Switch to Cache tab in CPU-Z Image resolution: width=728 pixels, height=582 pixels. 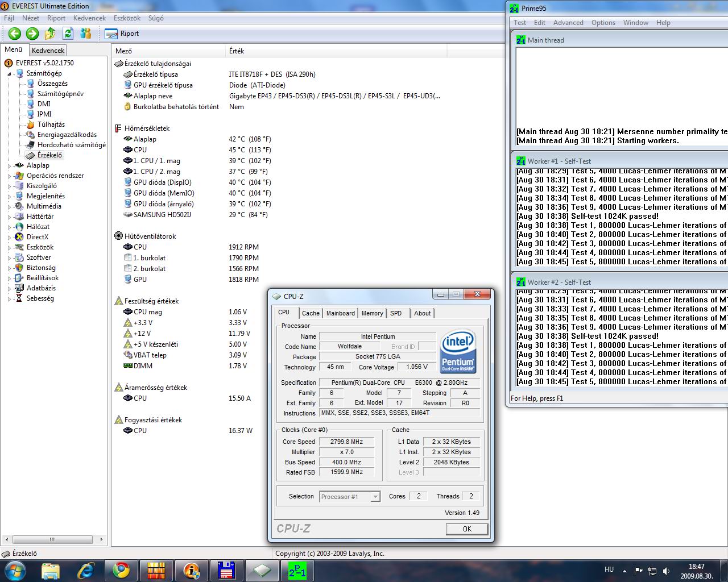point(311,313)
